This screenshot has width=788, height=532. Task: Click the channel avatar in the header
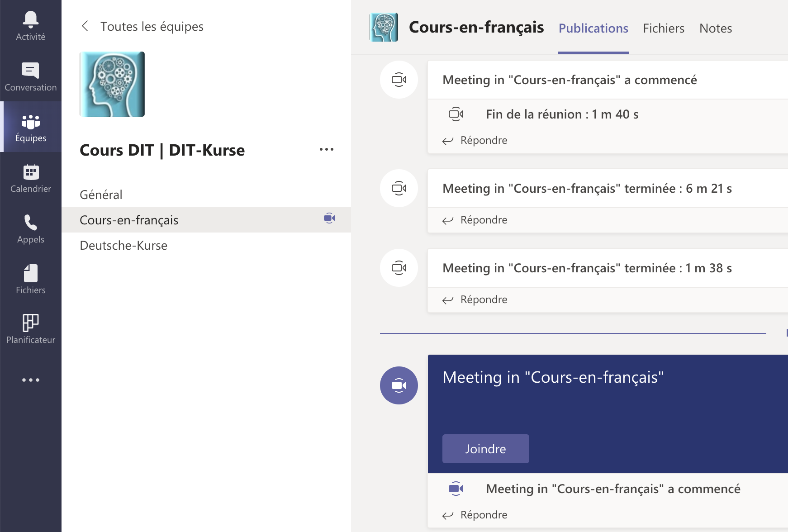pyautogui.click(x=384, y=27)
